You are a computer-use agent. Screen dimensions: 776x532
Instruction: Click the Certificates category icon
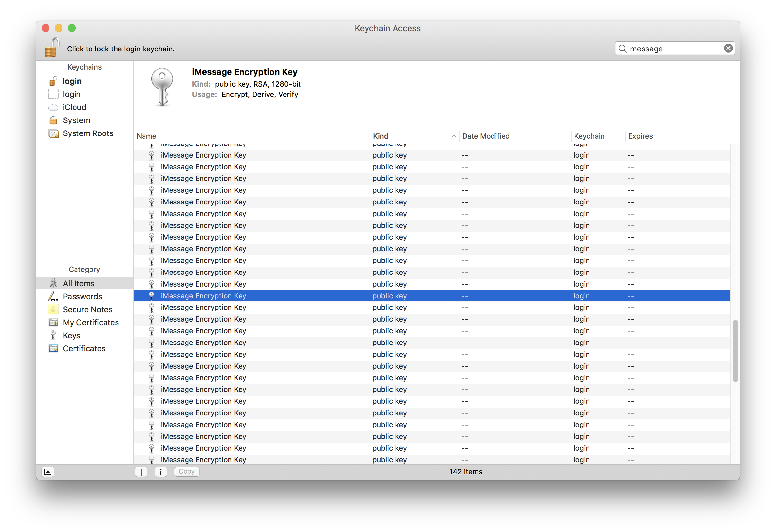[53, 348]
